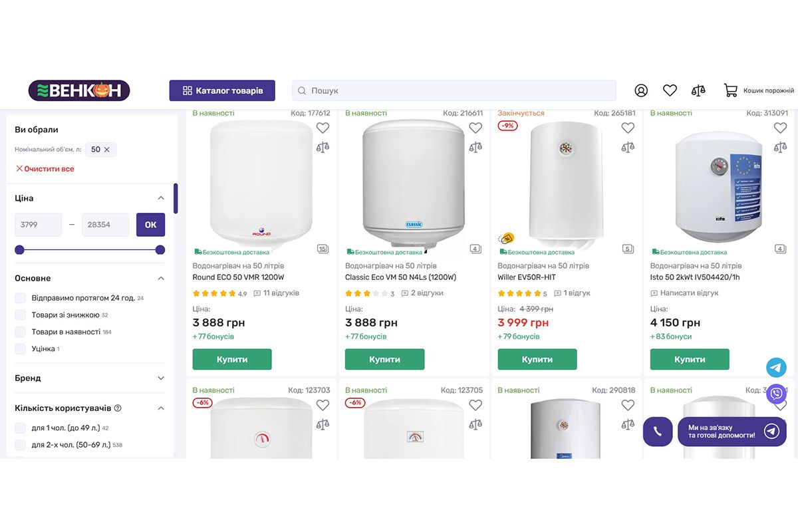This screenshot has width=798, height=532.
Task: Check 'Товари зі знижкою' filter
Action: 21,315
